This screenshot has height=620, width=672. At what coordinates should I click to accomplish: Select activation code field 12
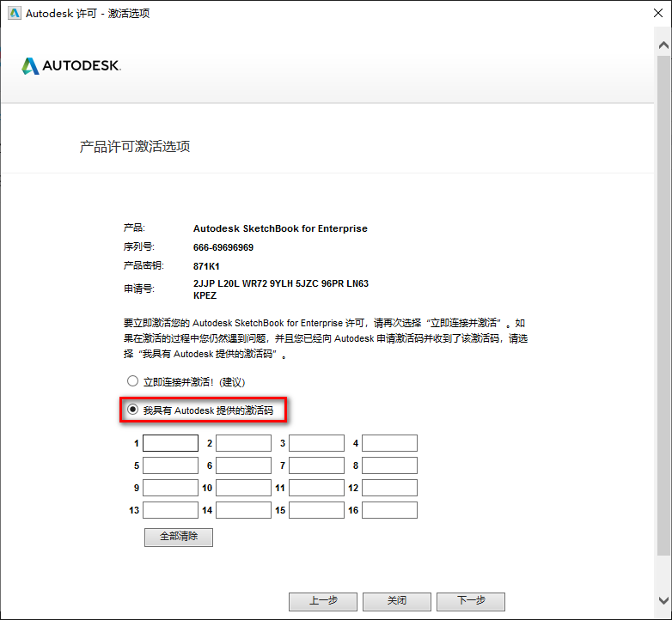click(x=389, y=488)
